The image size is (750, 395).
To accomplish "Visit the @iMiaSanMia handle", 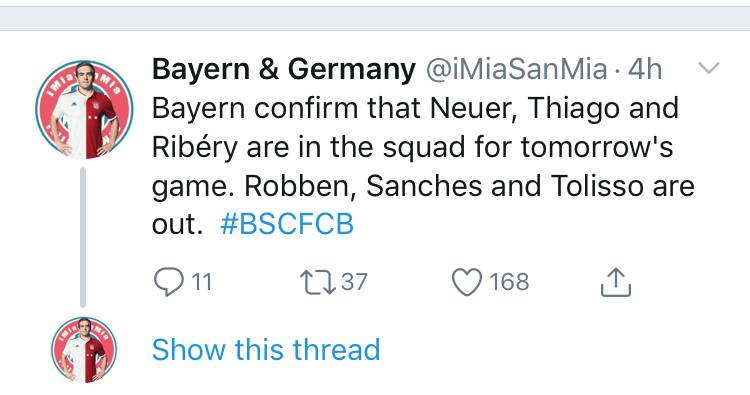I will coord(517,69).
